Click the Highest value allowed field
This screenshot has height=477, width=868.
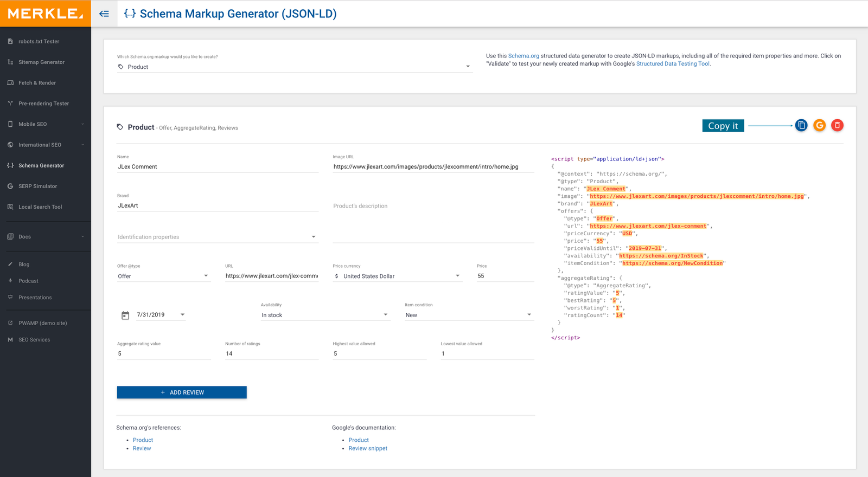coord(380,353)
